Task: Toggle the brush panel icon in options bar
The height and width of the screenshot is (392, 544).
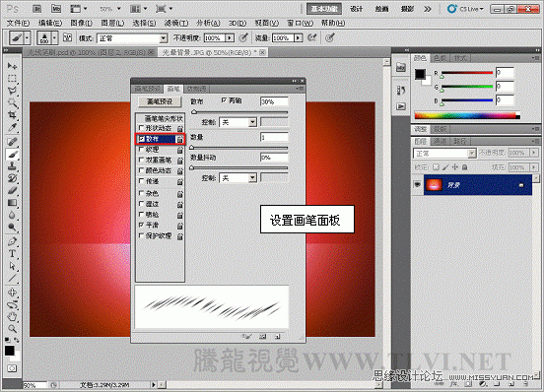Action: 68,37
